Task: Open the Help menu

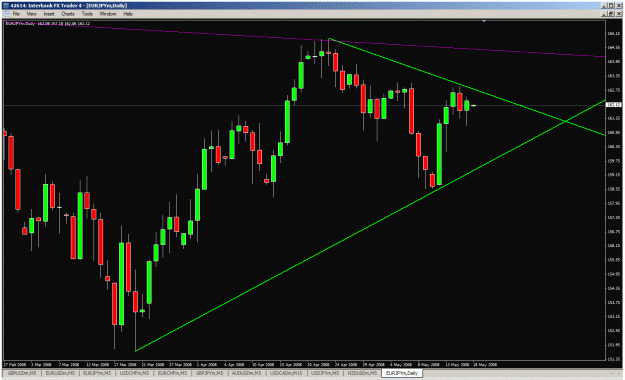Action: [128, 14]
